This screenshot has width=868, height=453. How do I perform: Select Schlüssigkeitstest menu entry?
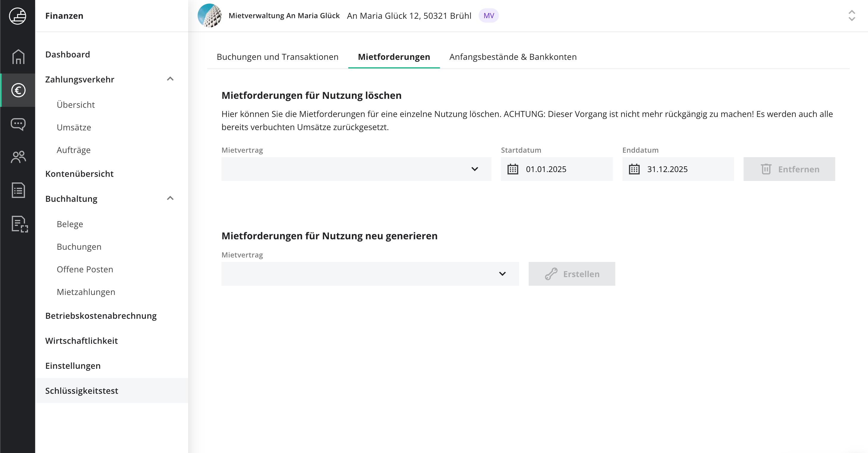tap(111, 391)
